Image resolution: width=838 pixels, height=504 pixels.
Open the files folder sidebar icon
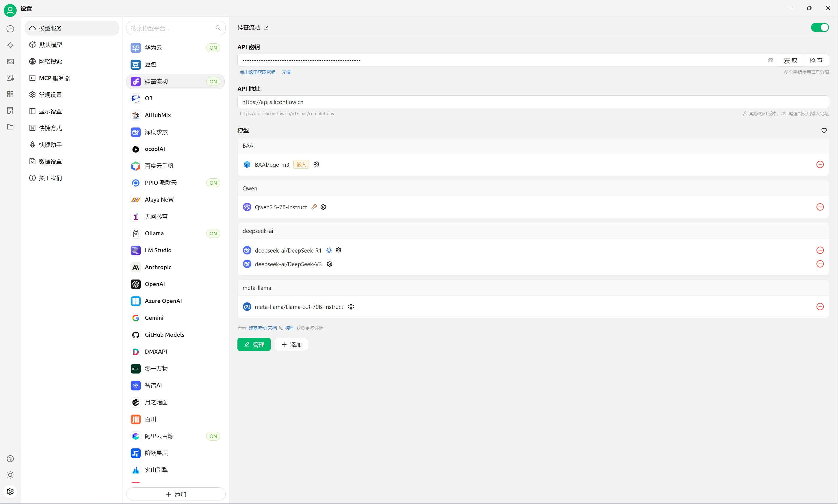[10, 127]
